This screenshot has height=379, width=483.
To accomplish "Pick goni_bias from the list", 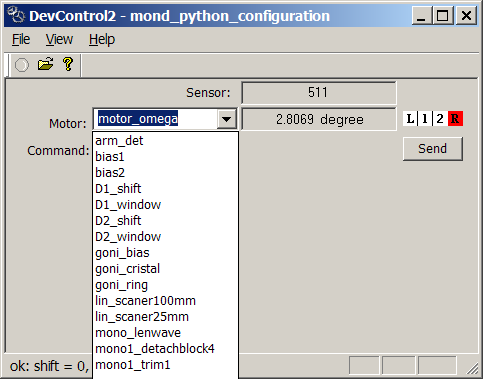I will (x=165, y=253).
